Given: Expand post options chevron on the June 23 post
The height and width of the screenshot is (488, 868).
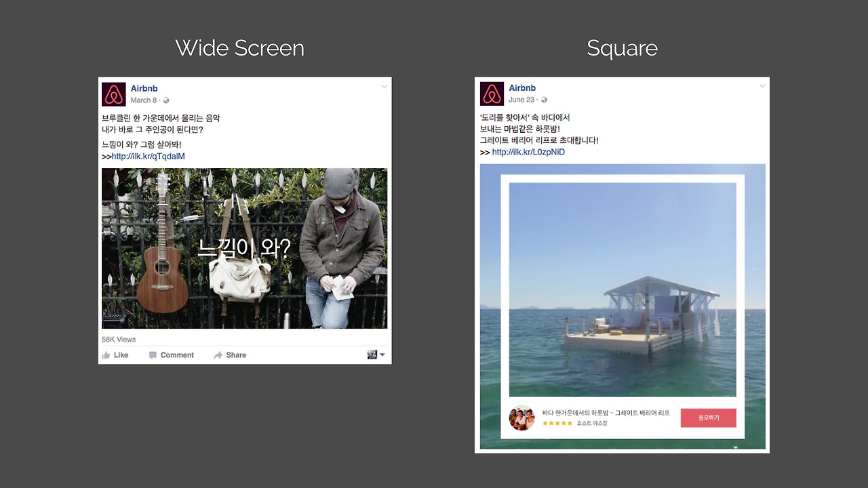Looking at the screenshot, I should coord(762,86).
